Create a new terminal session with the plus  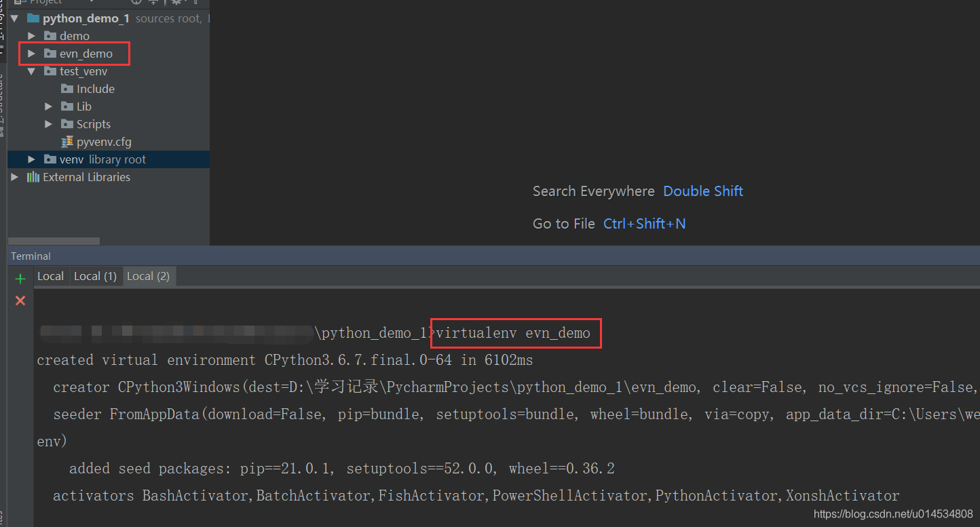point(20,278)
